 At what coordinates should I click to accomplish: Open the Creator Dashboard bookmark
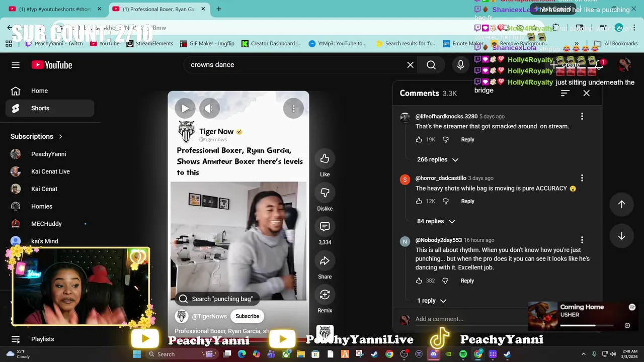coord(272,44)
